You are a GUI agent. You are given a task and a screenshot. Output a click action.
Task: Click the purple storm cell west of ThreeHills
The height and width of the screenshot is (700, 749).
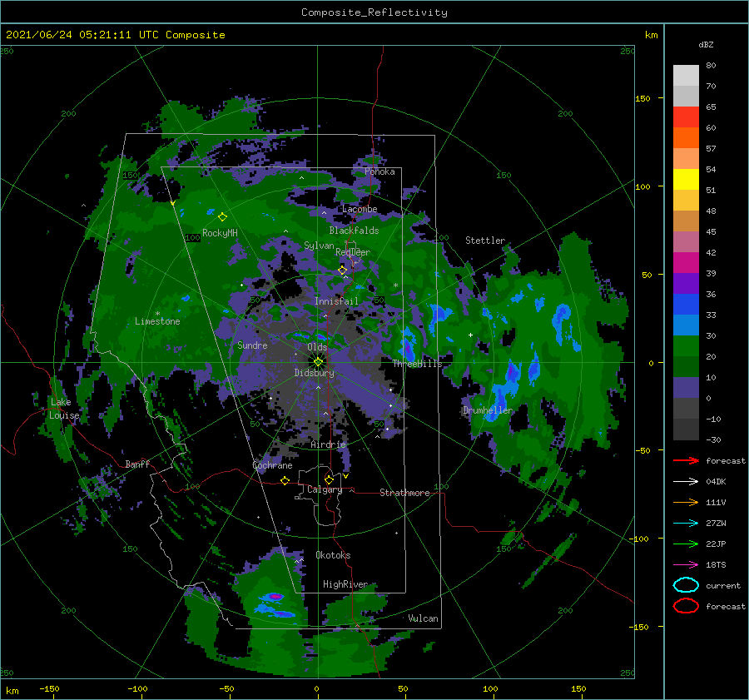[408, 348]
